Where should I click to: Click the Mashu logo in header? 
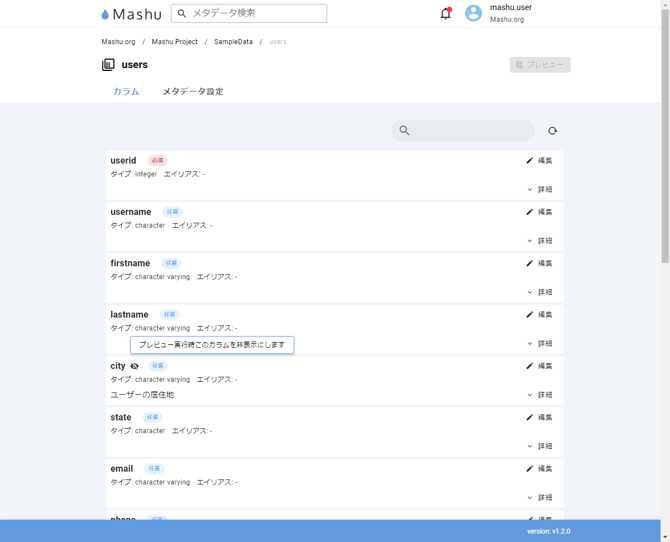point(131,14)
